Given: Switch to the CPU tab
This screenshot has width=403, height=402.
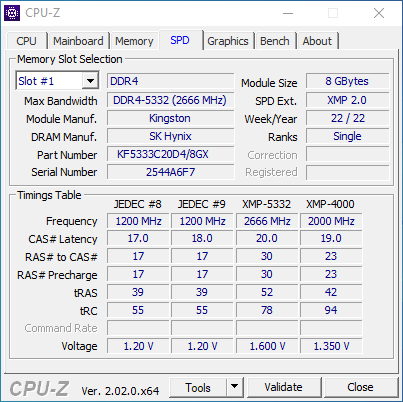Looking at the screenshot, I should click(x=26, y=41).
